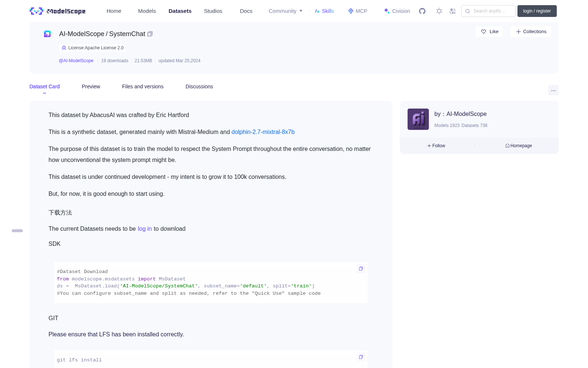Click the search input field
Viewport: 588px width, 368px height.
(x=488, y=11)
